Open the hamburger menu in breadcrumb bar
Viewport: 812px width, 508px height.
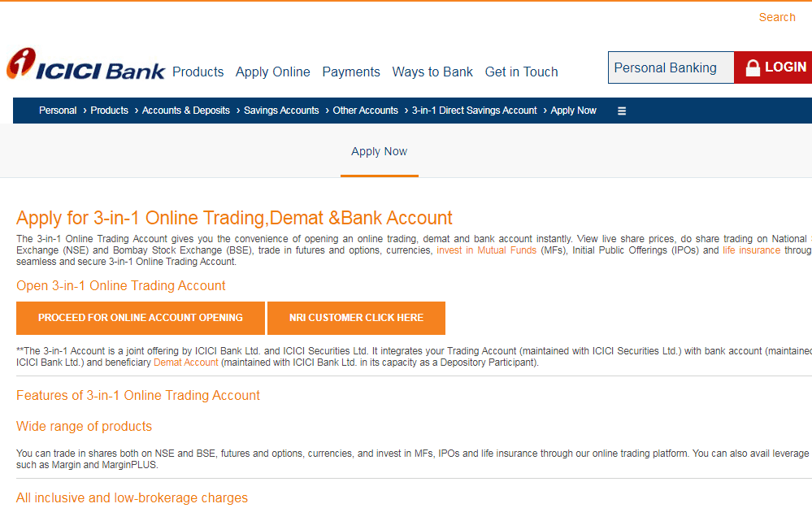(x=622, y=111)
